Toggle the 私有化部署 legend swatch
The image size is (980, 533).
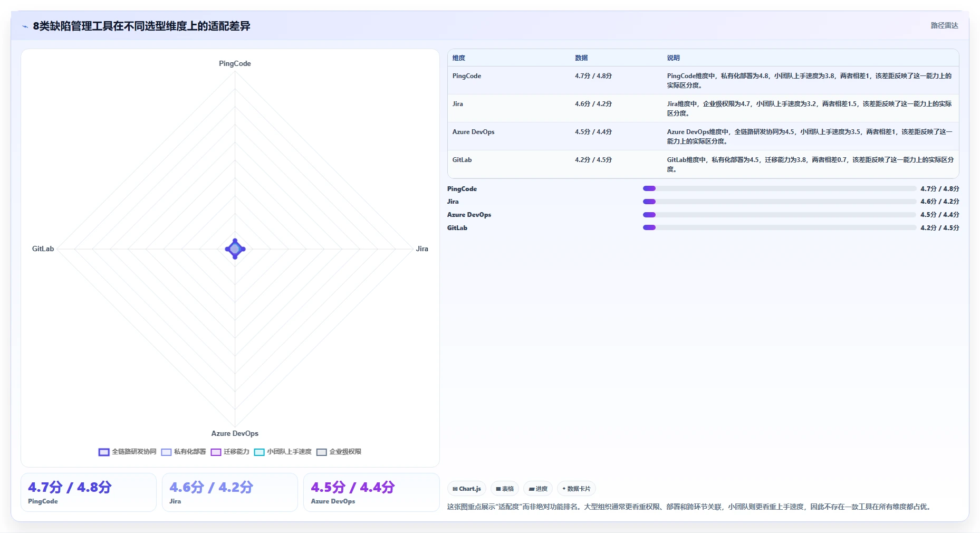coord(166,452)
